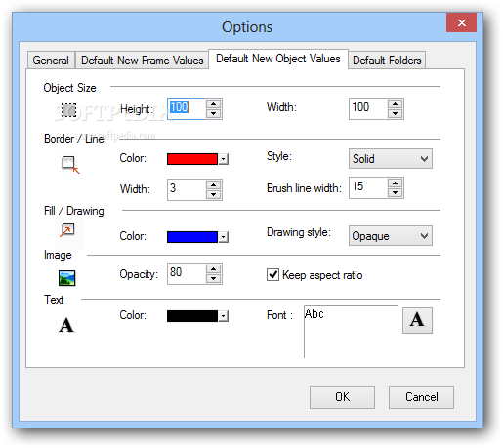Toggle Keep aspect ratio checkbox

click(272, 275)
